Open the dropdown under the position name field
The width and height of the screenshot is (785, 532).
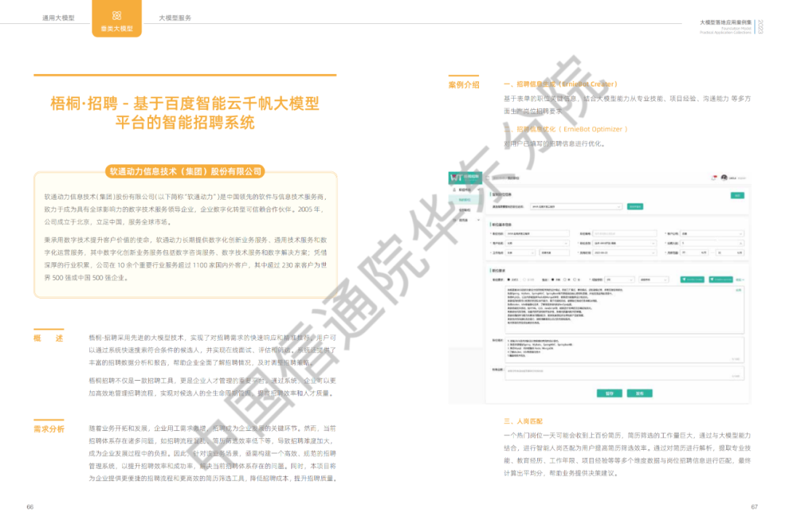(537, 243)
